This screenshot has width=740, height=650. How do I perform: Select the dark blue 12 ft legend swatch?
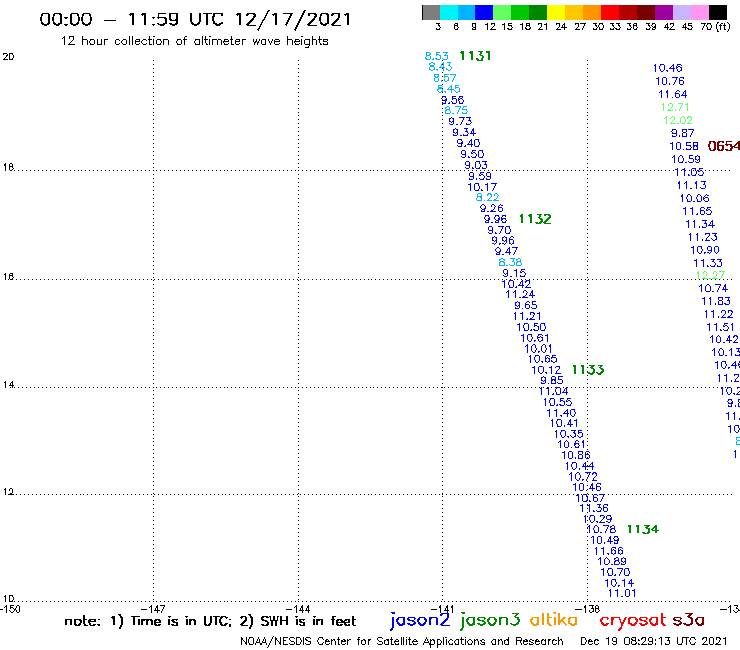pos(484,12)
